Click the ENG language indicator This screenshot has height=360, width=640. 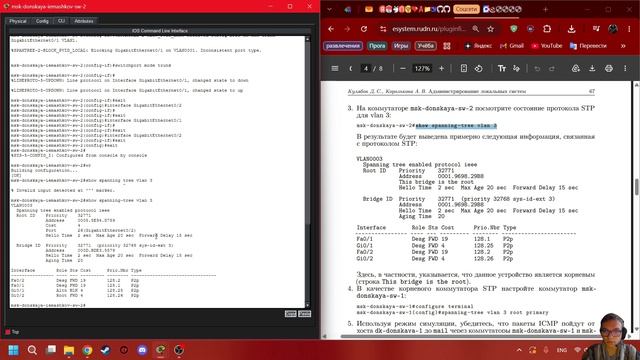[x=562, y=350]
